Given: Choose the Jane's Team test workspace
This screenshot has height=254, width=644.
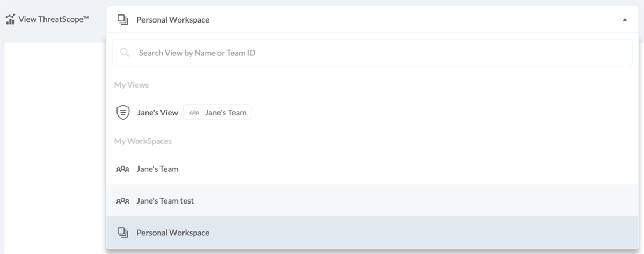Looking at the screenshot, I should coord(165,201).
